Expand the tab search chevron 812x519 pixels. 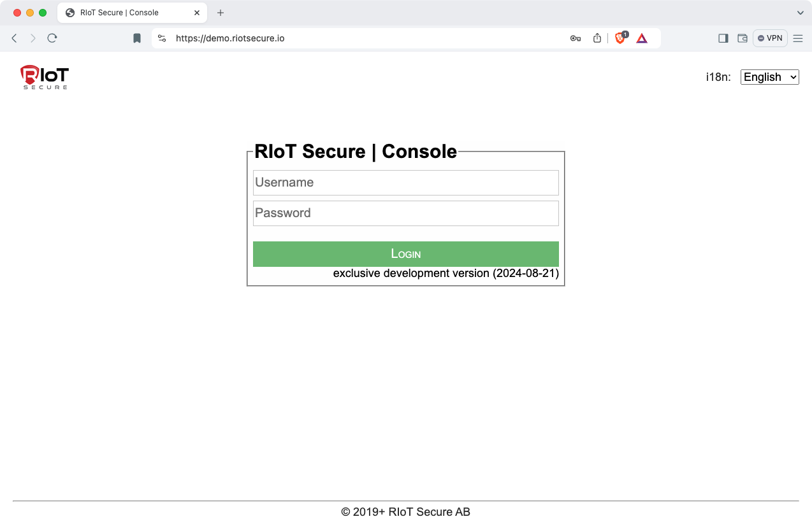(801, 13)
